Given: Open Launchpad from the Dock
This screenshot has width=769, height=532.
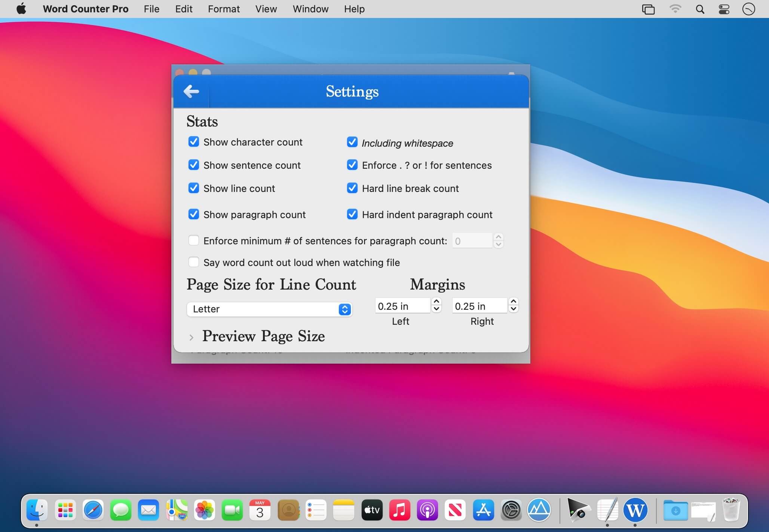Looking at the screenshot, I should click(x=65, y=510).
